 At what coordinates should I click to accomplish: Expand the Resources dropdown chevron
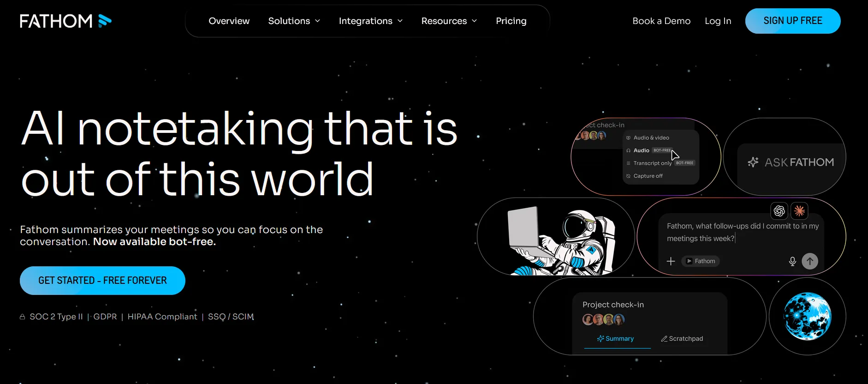(x=474, y=21)
